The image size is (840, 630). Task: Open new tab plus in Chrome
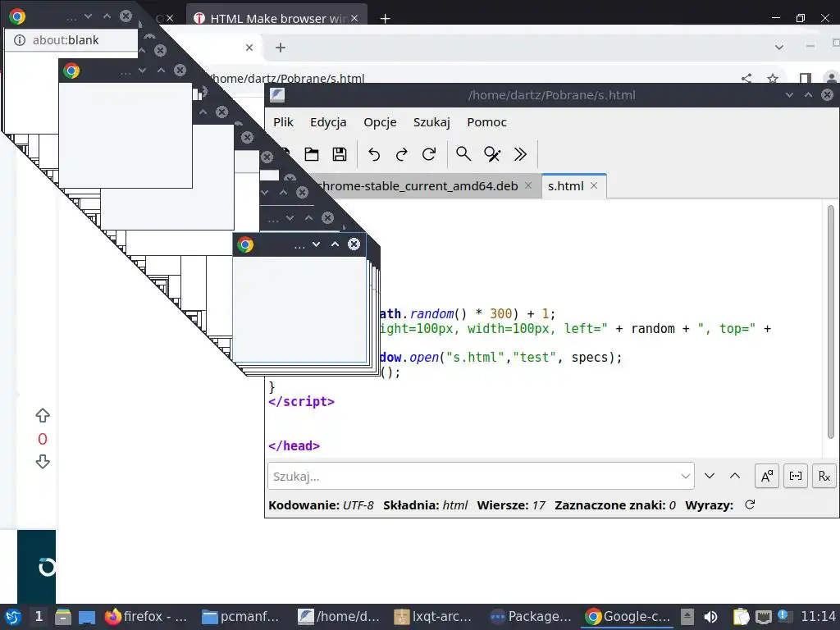tap(281, 48)
